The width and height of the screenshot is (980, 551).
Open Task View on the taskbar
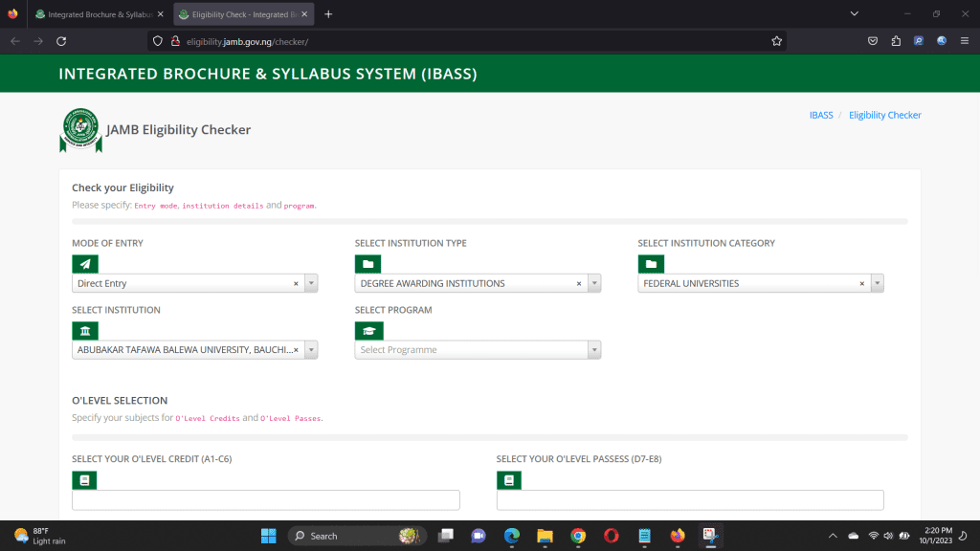pyautogui.click(x=446, y=536)
